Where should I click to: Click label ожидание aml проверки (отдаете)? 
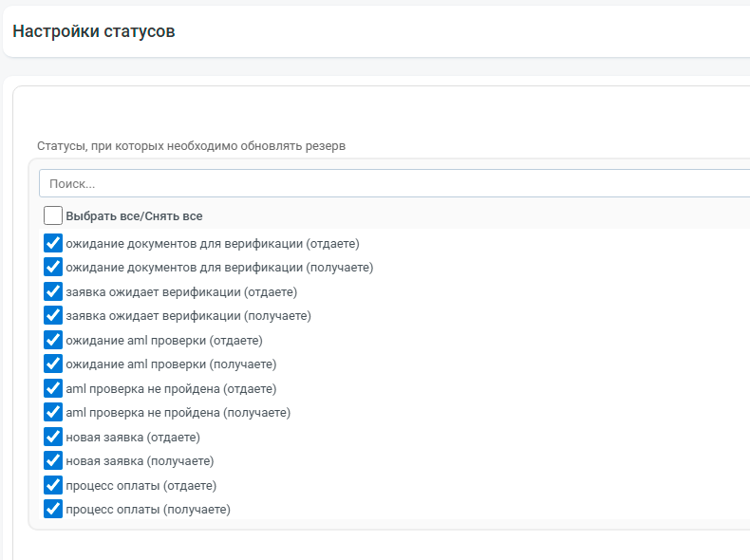point(164,341)
